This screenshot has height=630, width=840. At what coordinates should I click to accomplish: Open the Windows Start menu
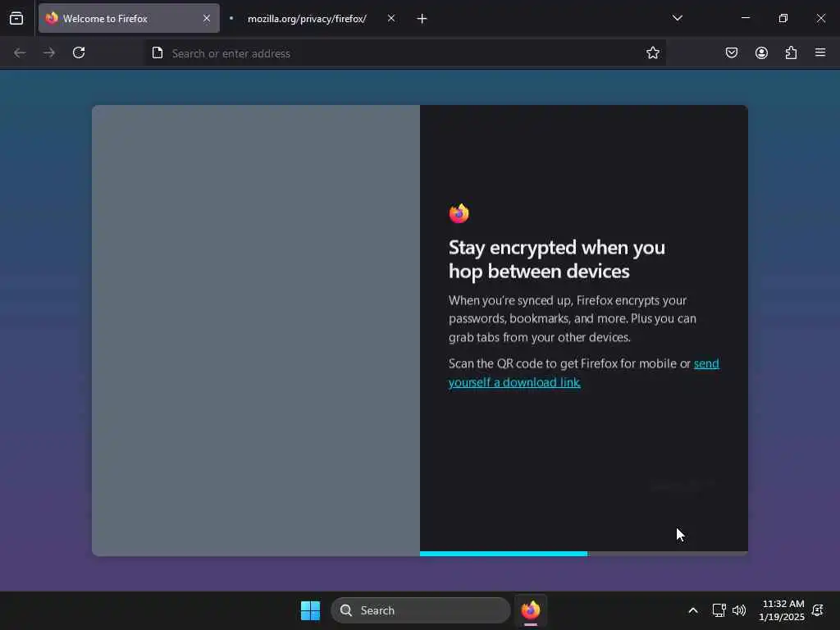point(310,610)
